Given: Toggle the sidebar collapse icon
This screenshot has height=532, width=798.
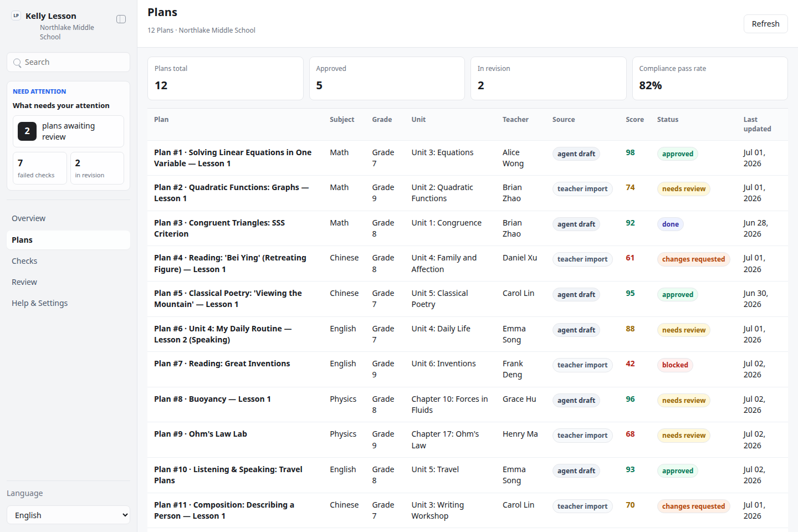Looking at the screenshot, I should pyautogui.click(x=121, y=19).
